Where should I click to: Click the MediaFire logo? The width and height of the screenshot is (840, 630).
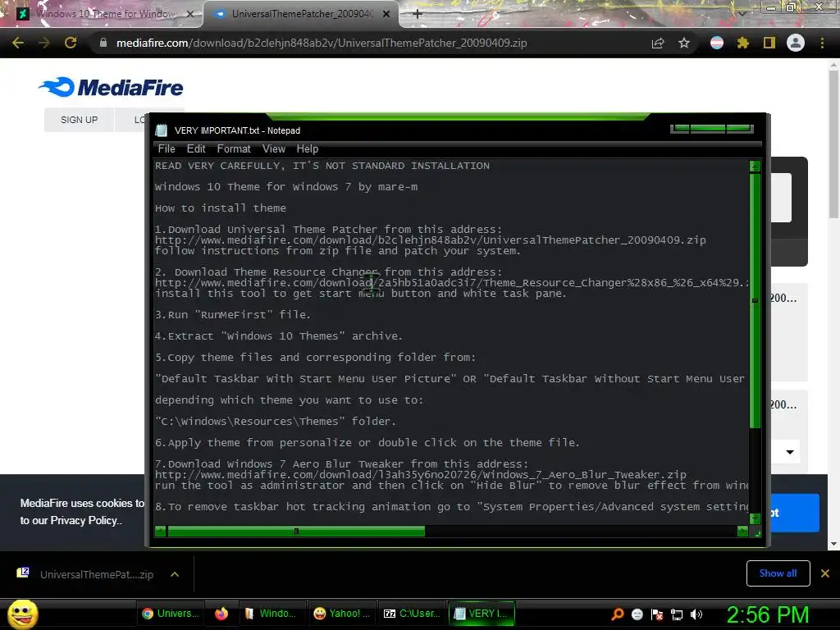[x=111, y=87]
